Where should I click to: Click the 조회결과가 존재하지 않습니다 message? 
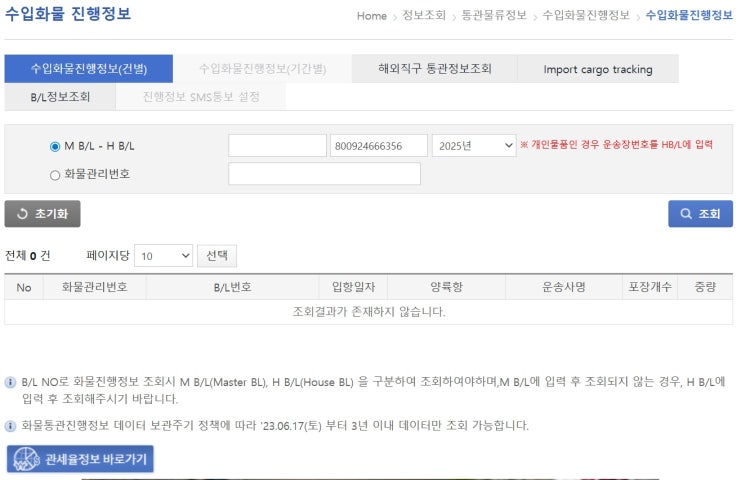(369, 312)
